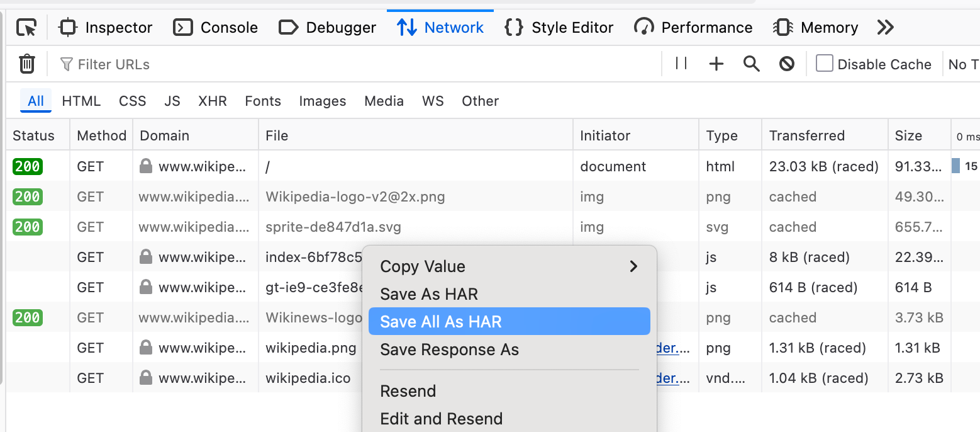
Task: Pause network recording
Action: click(x=681, y=64)
